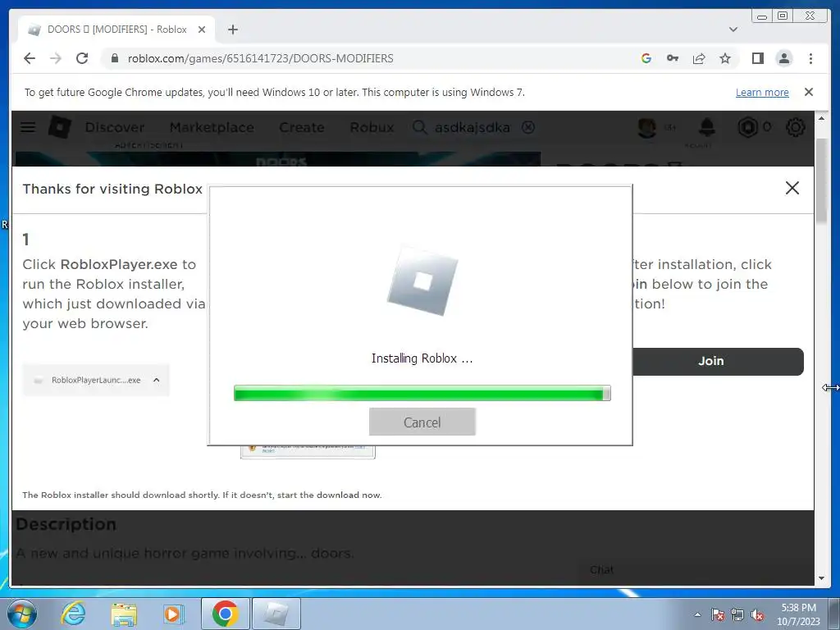Viewport: 840px width, 630px height.
Task: Open Windows Media Player in taskbar
Action: click(172, 614)
